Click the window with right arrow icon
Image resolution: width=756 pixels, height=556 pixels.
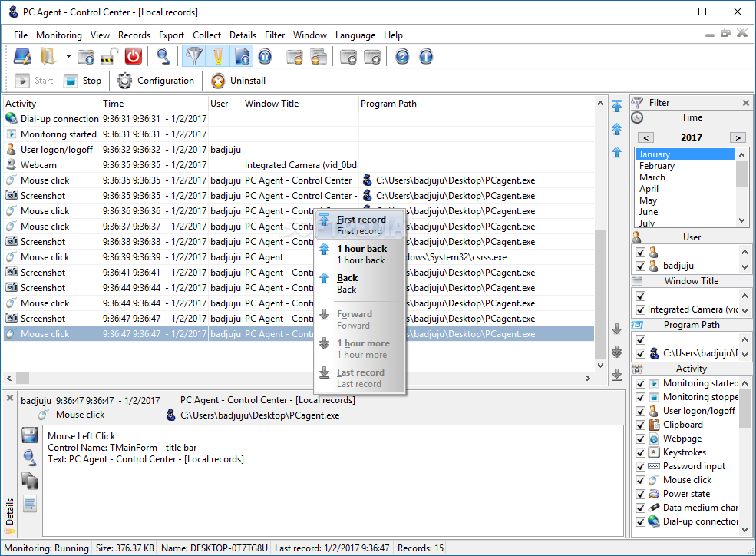tap(371, 56)
